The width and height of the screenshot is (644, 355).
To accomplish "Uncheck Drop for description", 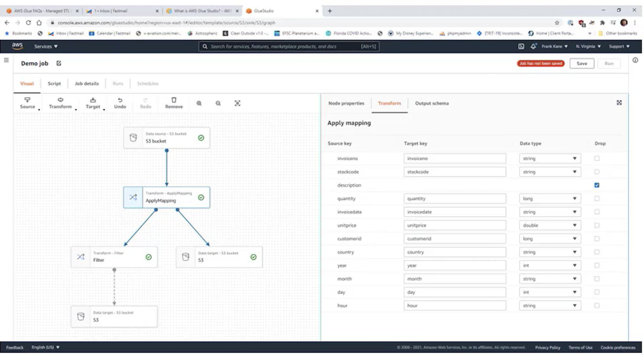I will [x=597, y=185].
